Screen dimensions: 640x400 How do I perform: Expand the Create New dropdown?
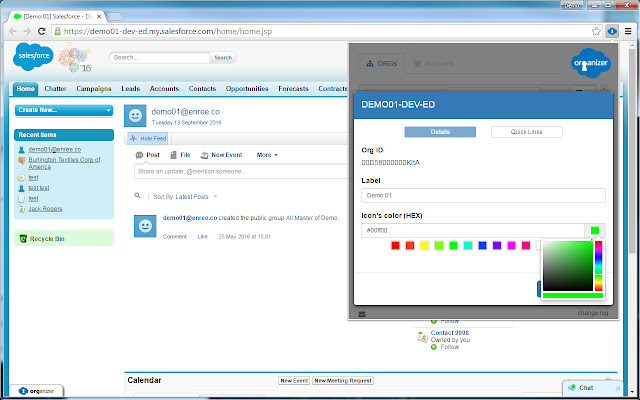point(64,109)
